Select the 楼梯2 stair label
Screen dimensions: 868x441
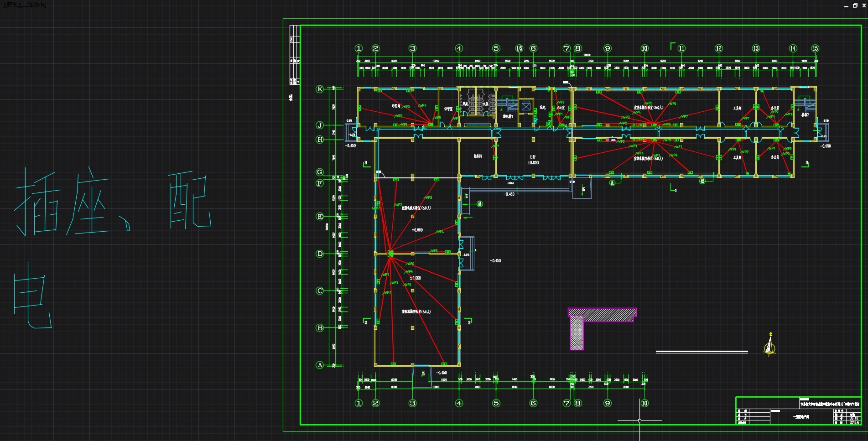click(x=805, y=115)
